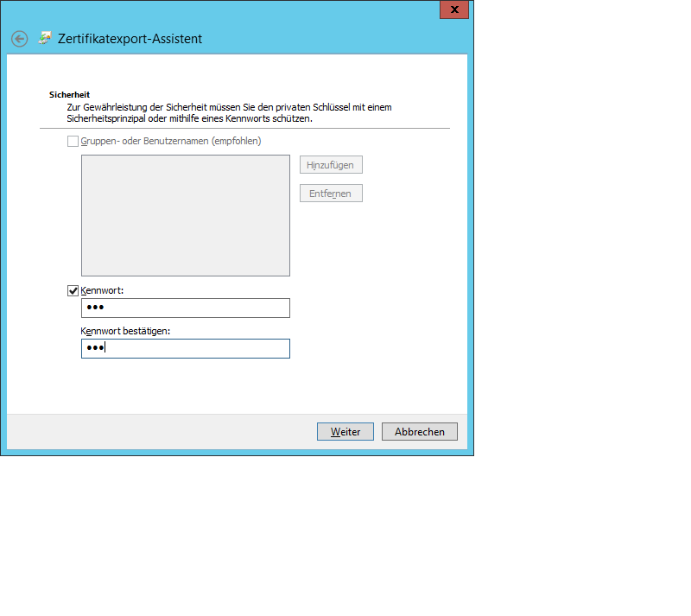Viewport: 691px width, 616px height.
Task: Click the Sicherheit heading text
Action: (x=70, y=95)
